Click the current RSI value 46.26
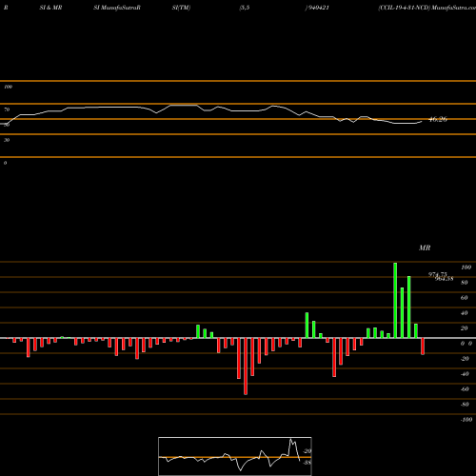This screenshot has height=476, width=476. [x=438, y=119]
